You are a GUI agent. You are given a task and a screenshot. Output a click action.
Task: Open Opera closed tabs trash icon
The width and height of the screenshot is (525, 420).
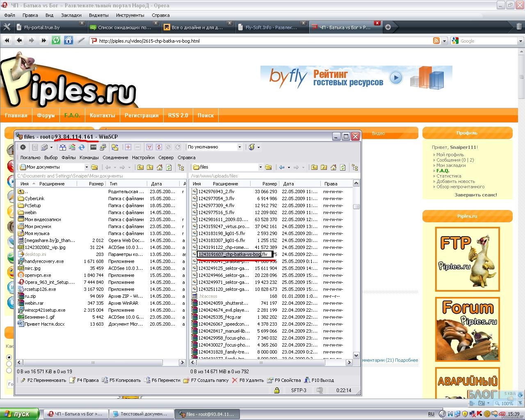pyautogui.click(x=519, y=27)
